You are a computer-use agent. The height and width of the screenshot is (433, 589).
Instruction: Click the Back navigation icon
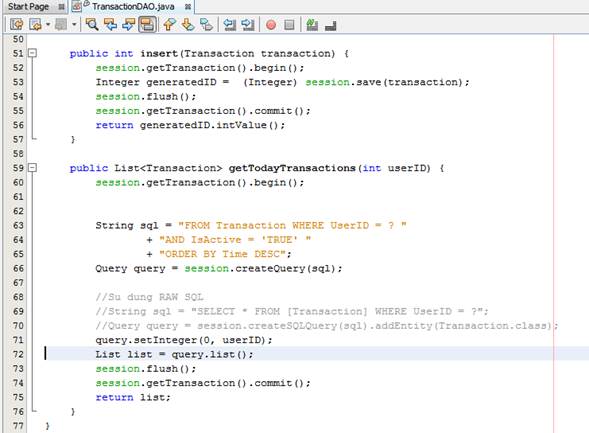click(x=35, y=25)
